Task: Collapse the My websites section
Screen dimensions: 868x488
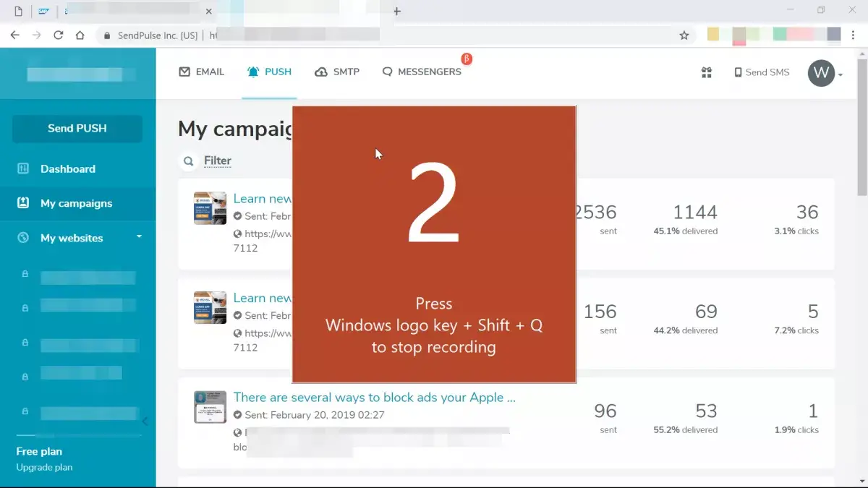Action: tap(139, 237)
